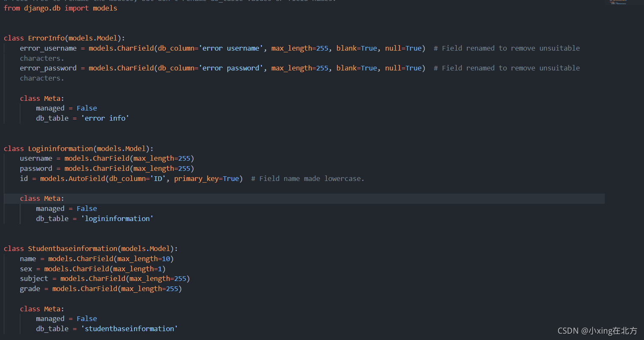Screen dimensions: 644x340
Task: Click 'error_username' field name
Action: (48, 48)
